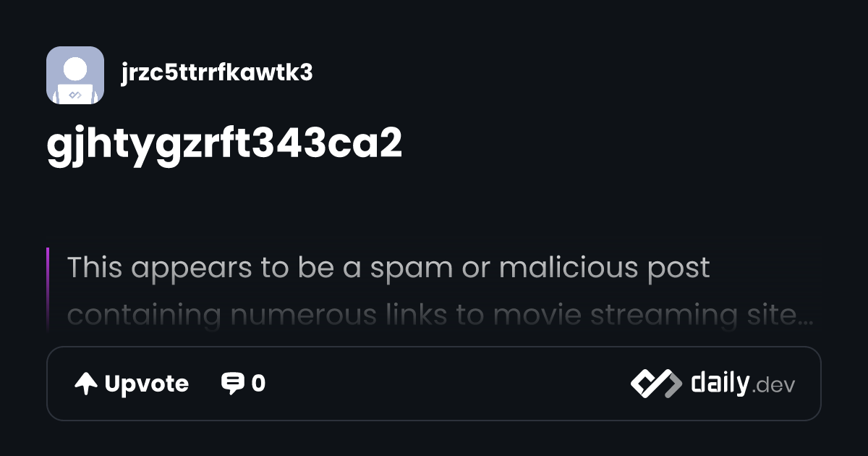The image size is (868, 456).
Task: Open the user avatar thumbnail
Action: click(75, 75)
